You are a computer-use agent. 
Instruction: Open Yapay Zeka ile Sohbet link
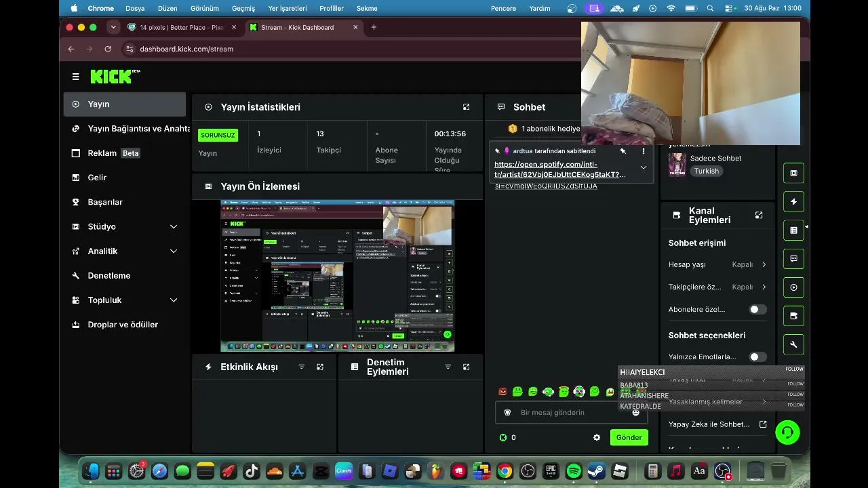pos(717,424)
